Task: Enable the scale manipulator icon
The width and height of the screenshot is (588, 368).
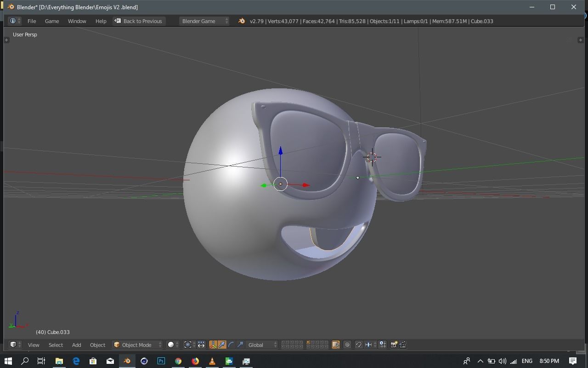Action: [x=240, y=345]
